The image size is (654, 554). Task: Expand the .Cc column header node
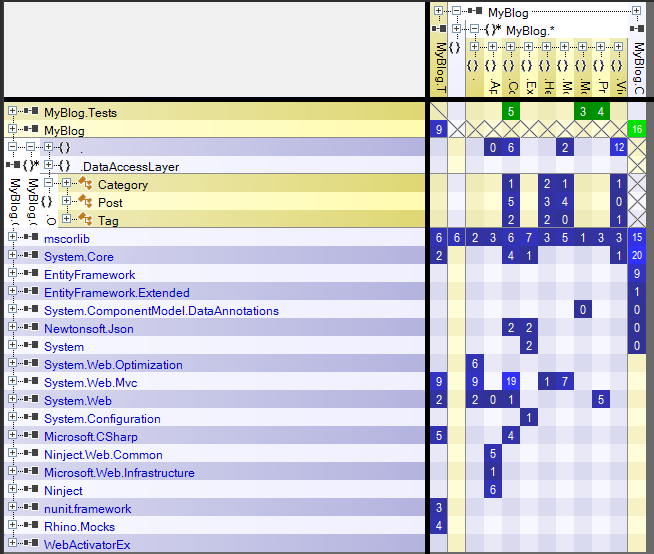511,47
